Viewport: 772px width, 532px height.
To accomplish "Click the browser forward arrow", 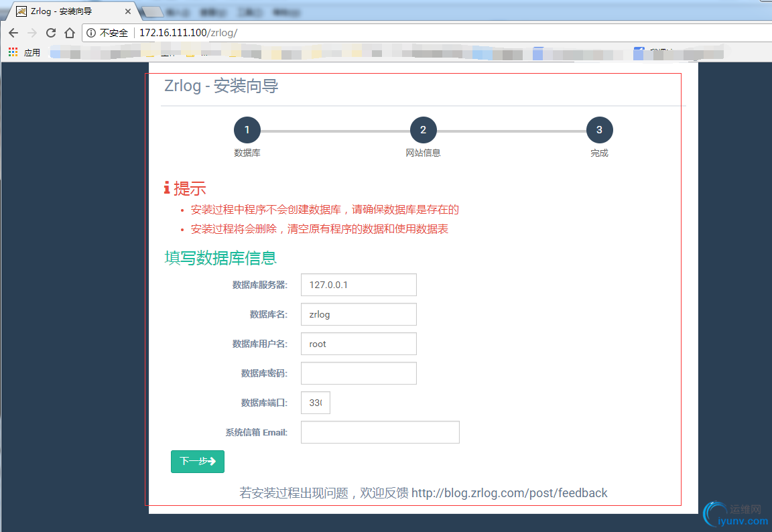I will (32, 33).
